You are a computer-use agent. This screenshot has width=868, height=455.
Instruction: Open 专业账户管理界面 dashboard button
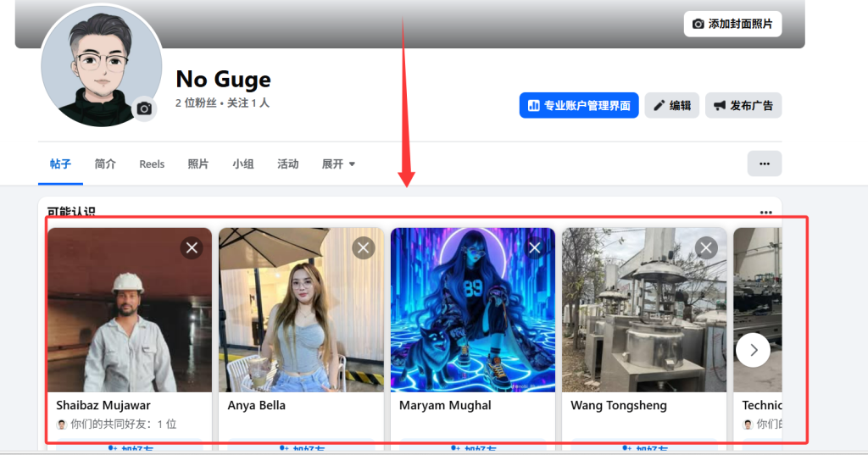[579, 106]
